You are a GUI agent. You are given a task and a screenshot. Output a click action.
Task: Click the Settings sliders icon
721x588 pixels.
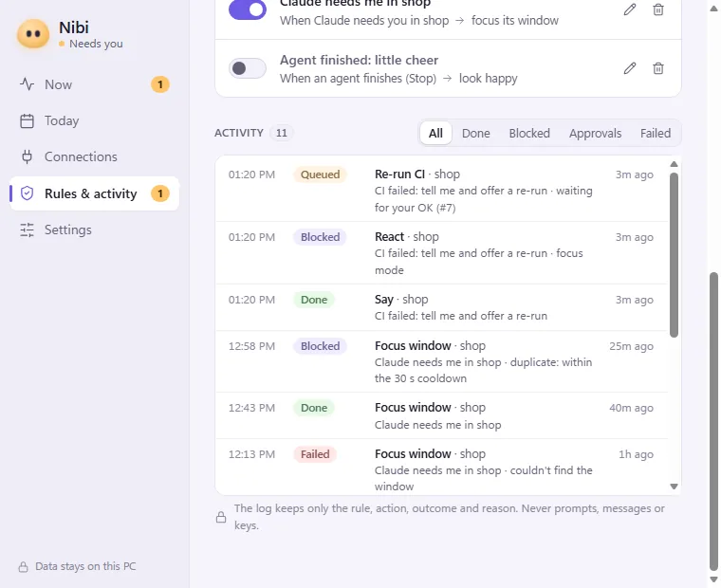click(28, 230)
